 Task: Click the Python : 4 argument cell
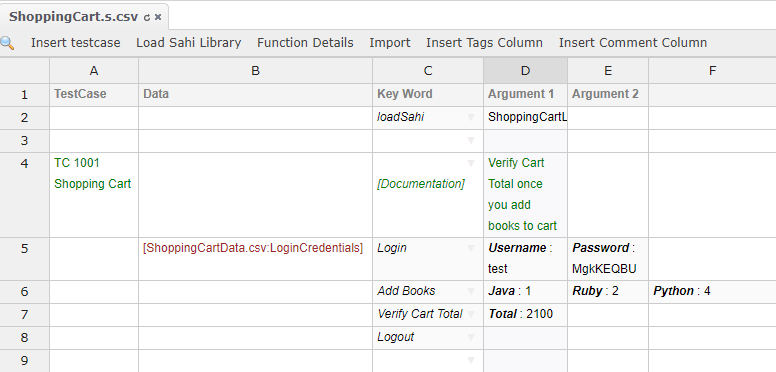pos(712,291)
